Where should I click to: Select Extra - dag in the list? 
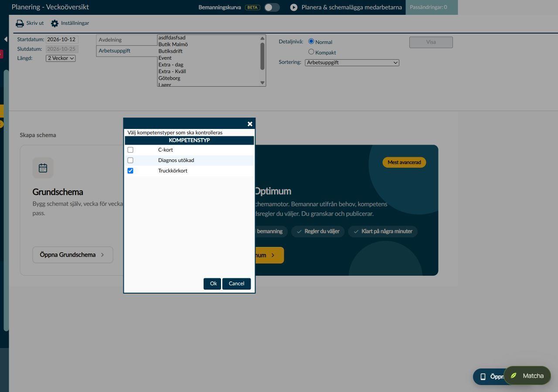(x=171, y=65)
